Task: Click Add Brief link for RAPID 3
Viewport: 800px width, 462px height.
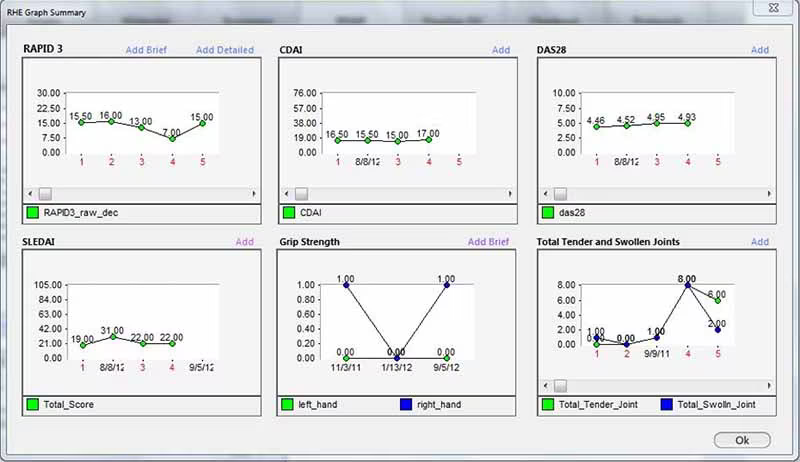Action: click(146, 50)
